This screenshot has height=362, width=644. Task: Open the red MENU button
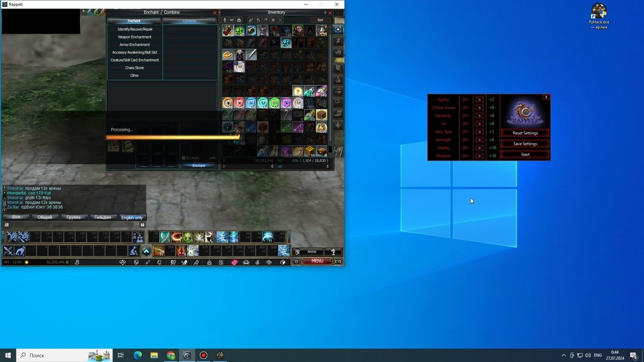[x=317, y=261]
